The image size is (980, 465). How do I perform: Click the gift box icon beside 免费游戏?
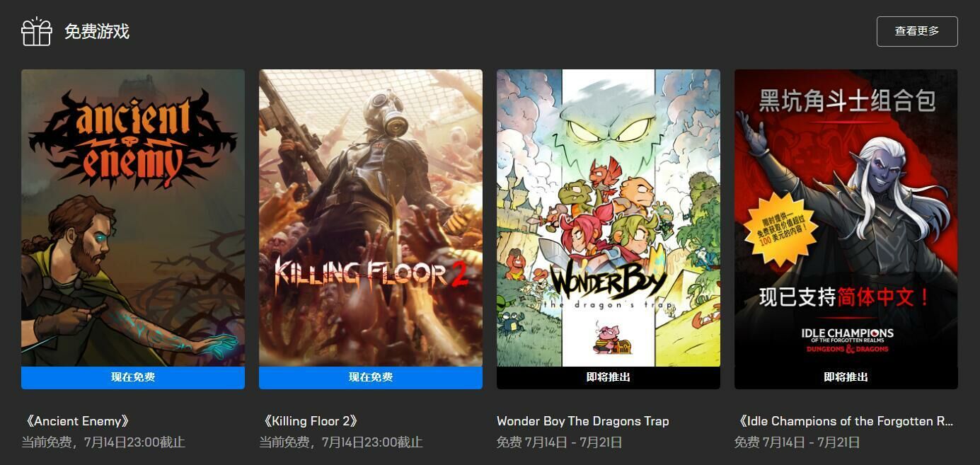click(37, 31)
